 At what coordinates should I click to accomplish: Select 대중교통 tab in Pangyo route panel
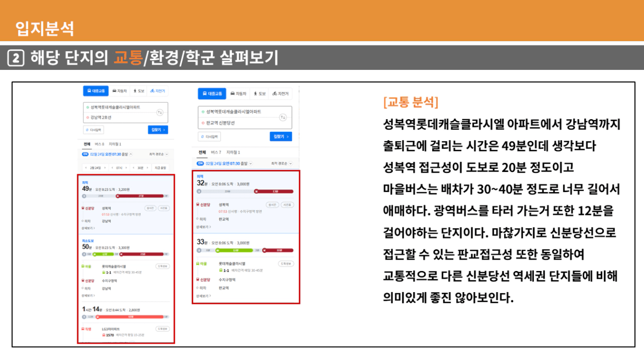(212, 94)
